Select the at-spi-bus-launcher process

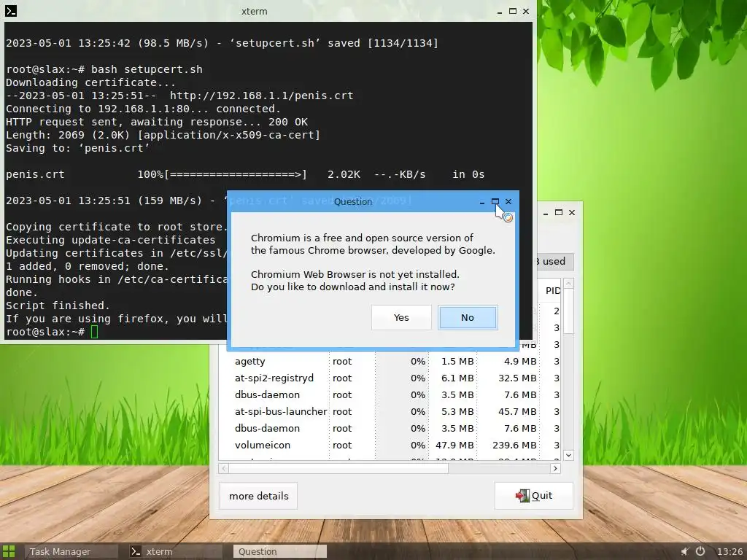(390, 411)
